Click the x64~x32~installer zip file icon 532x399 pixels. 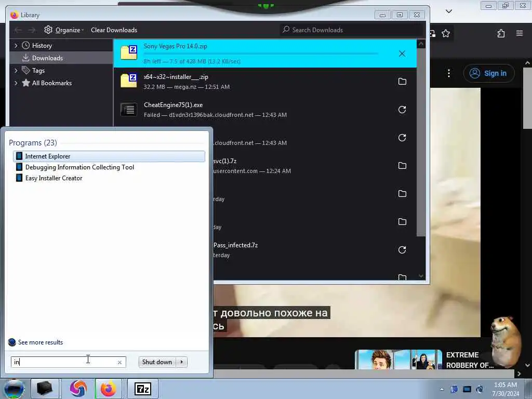coord(129,81)
